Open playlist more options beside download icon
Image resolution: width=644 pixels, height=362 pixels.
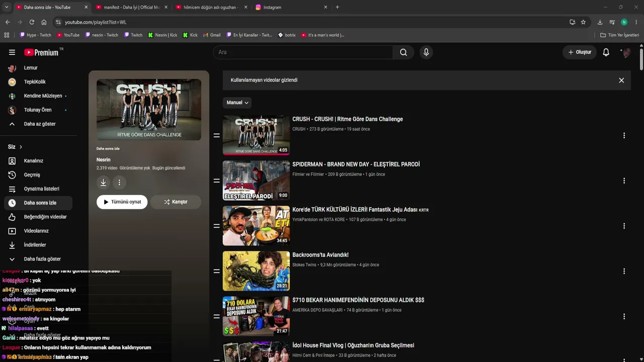pyautogui.click(x=119, y=183)
